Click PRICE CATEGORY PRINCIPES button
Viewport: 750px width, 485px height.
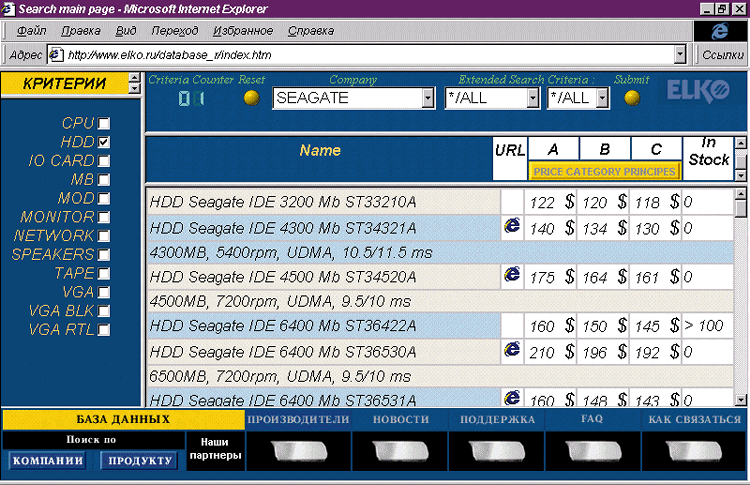605,171
